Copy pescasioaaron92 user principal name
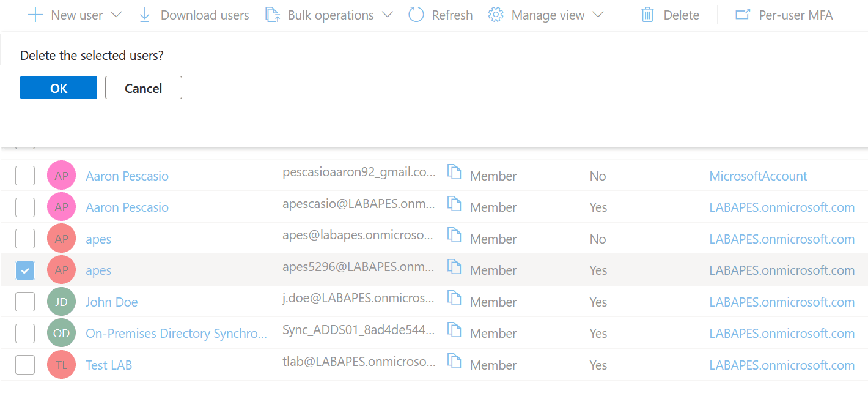 coord(454,173)
